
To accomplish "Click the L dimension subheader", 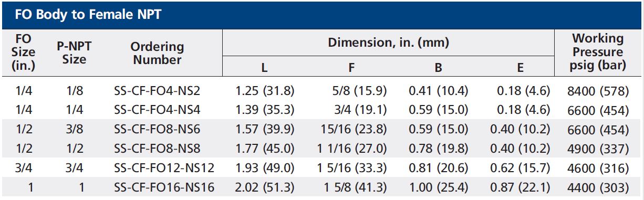I will (x=265, y=67).
